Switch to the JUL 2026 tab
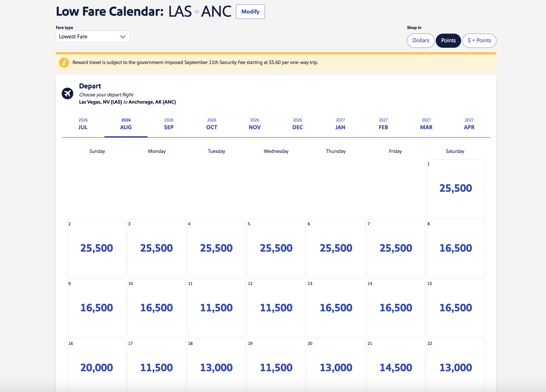Screen dimensions: 546x392 tap(83, 124)
